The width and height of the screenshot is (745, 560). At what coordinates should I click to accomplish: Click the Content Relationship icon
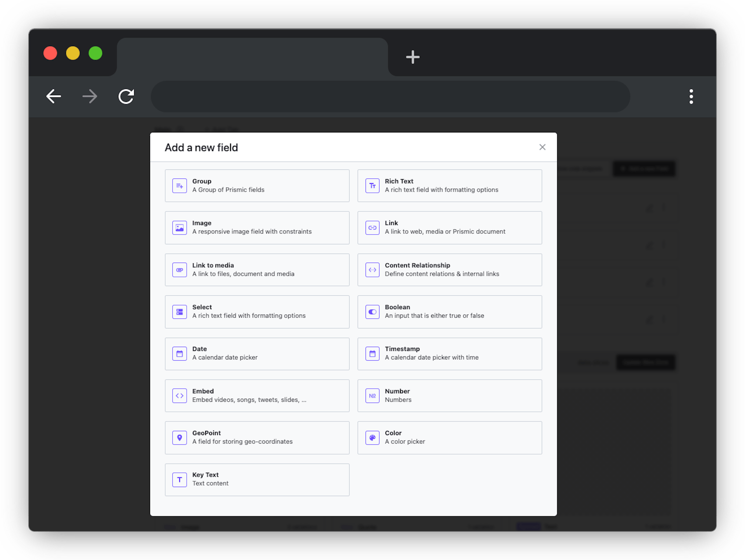coord(372,270)
